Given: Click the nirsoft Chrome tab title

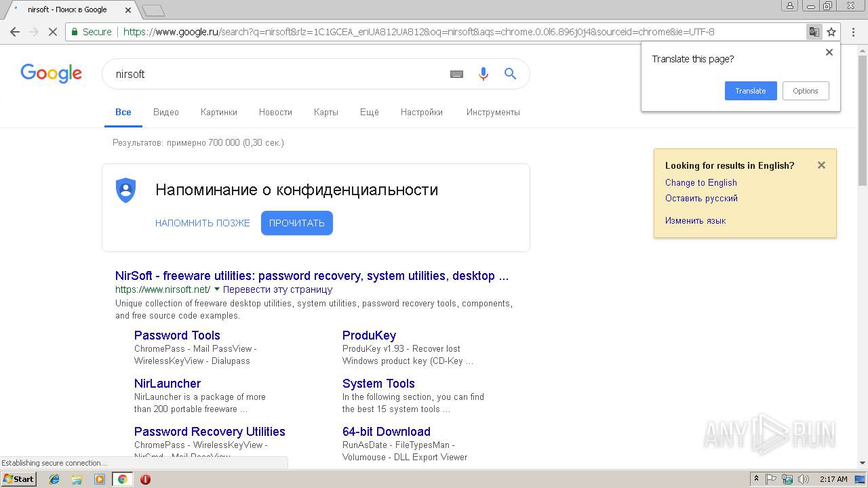Looking at the screenshot, I should pos(67,10).
